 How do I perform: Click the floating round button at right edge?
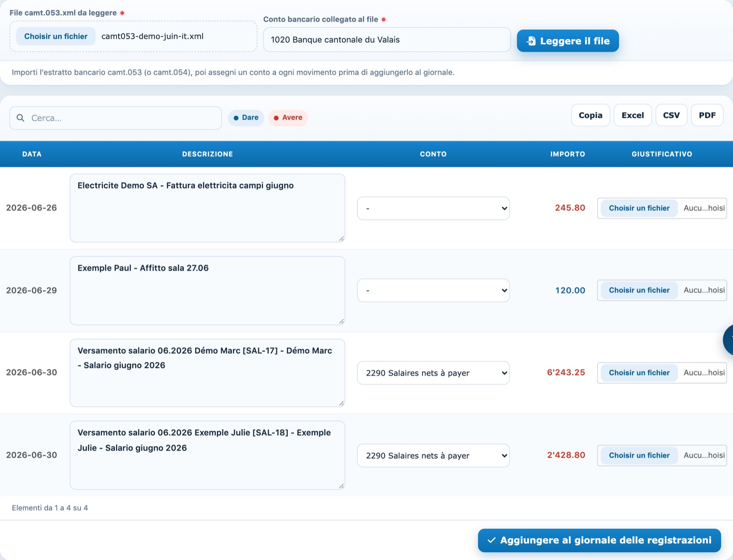coord(728,340)
